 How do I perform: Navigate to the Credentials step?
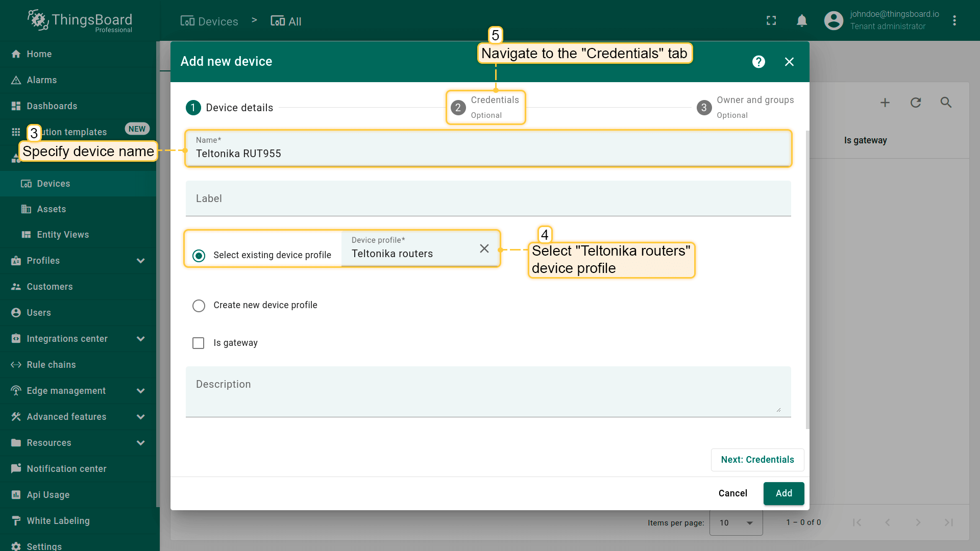(x=485, y=107)
